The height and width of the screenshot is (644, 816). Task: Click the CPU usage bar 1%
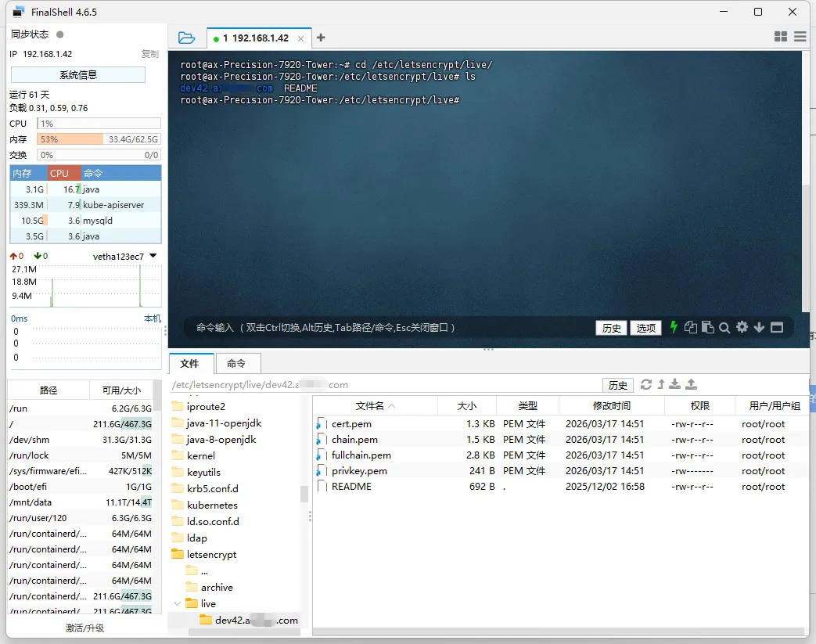point(99,124)
